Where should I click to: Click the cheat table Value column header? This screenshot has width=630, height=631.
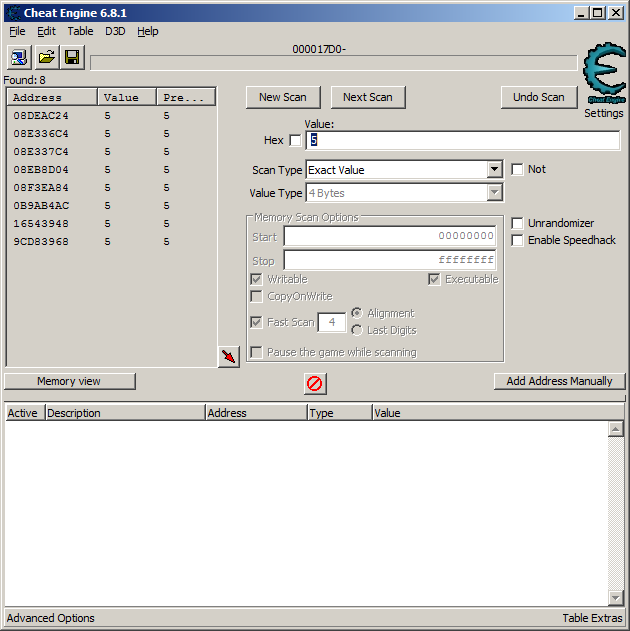point(498,413)
